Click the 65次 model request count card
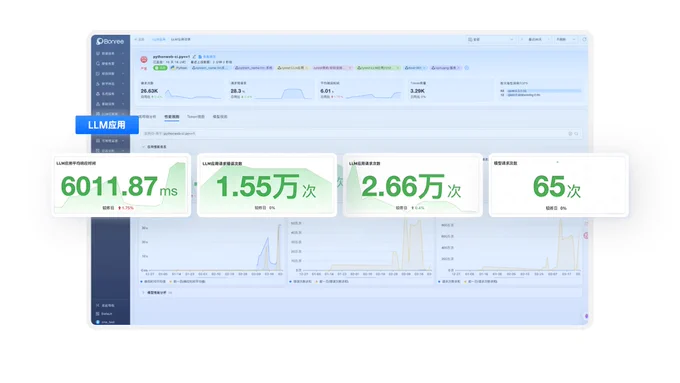Viewport: 680px width, 383px height. [x=559, y=185]
